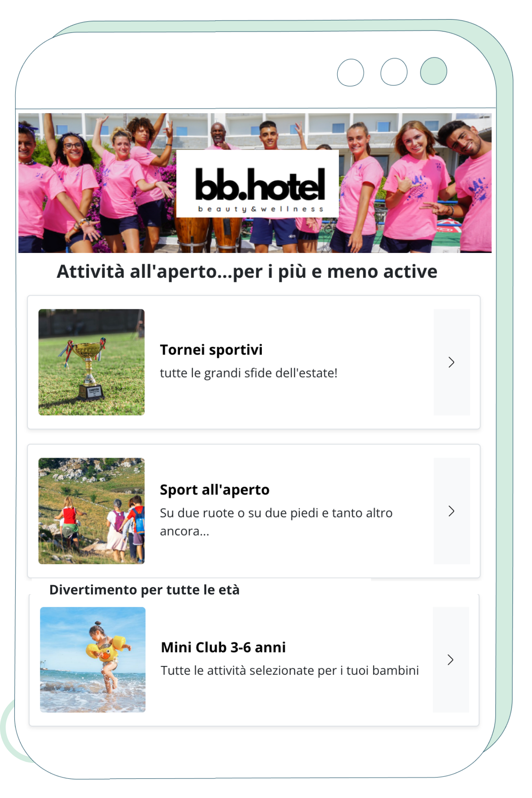Viewport: 532px width, 798px height.
Task: Click 'tutte le grandi sfide dell'estate!' subtitle
Action: point(249,373)
